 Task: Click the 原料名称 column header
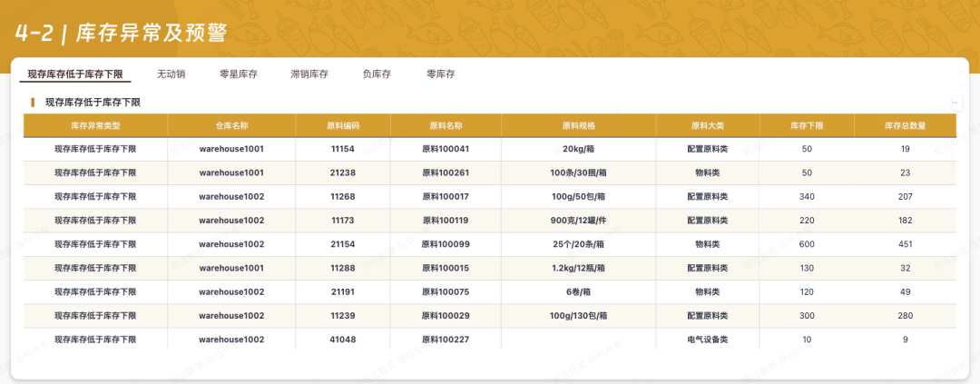446,125
